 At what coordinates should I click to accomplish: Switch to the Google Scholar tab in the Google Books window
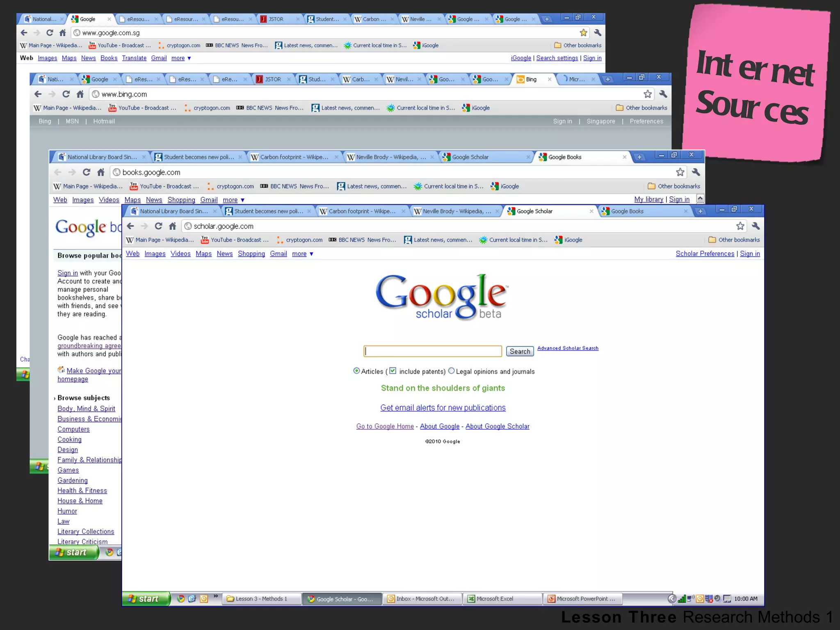point(485,157)
